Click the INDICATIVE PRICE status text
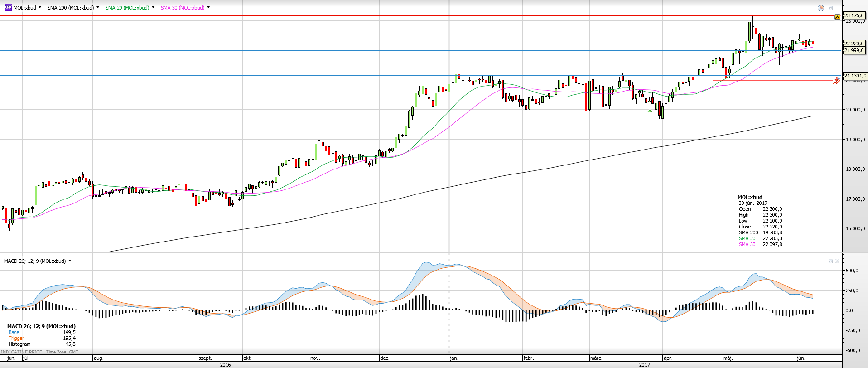This screenshot has width=868, height=368. (22, 352)
